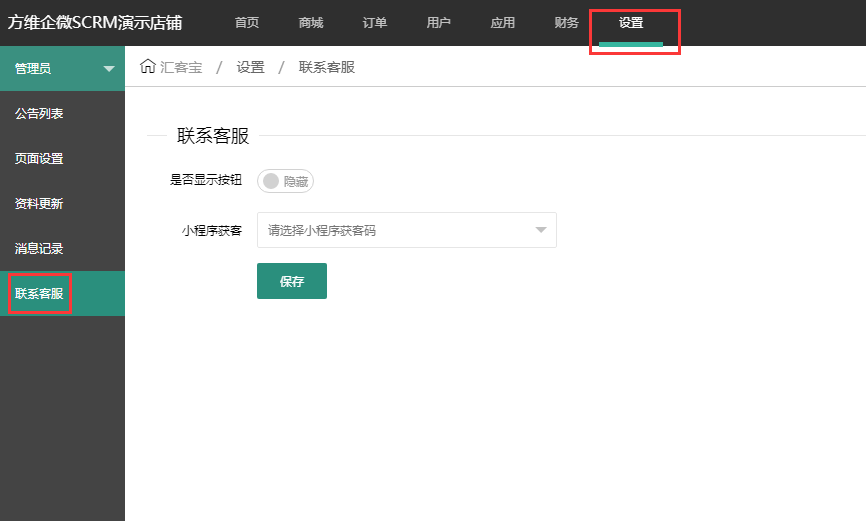Click the 联系客服 breadcrumb text
The height and width of the screenshot is (521, 866).
tap(326, 67)
